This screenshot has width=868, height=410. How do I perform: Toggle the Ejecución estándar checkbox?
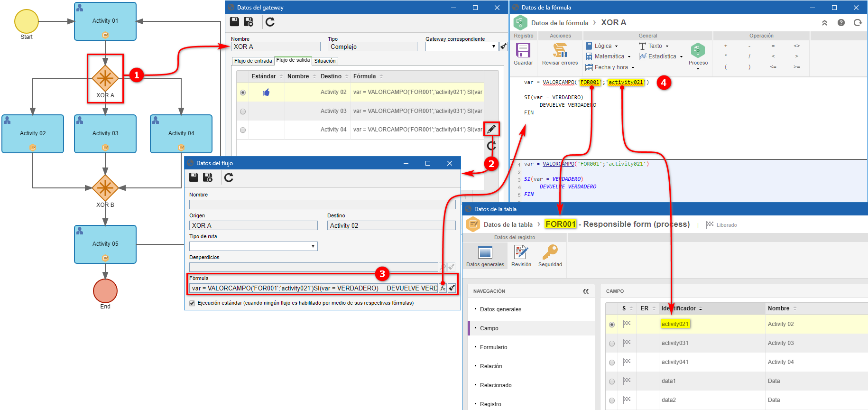click(192, 303)
